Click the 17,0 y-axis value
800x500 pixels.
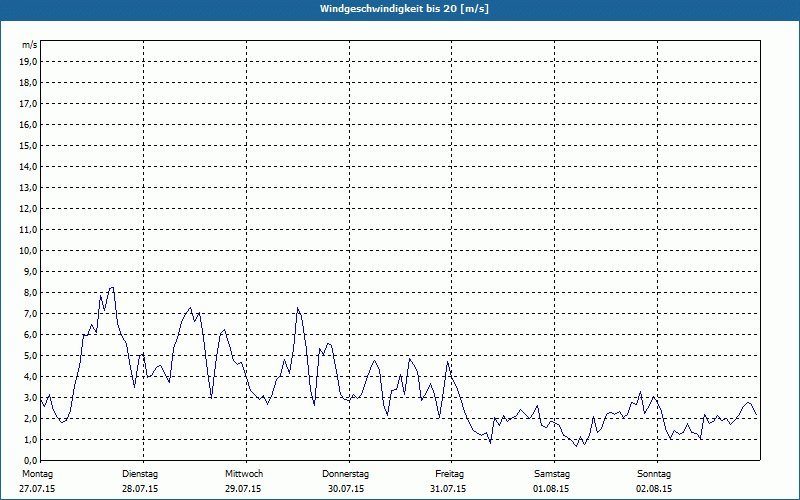point(28,104)
